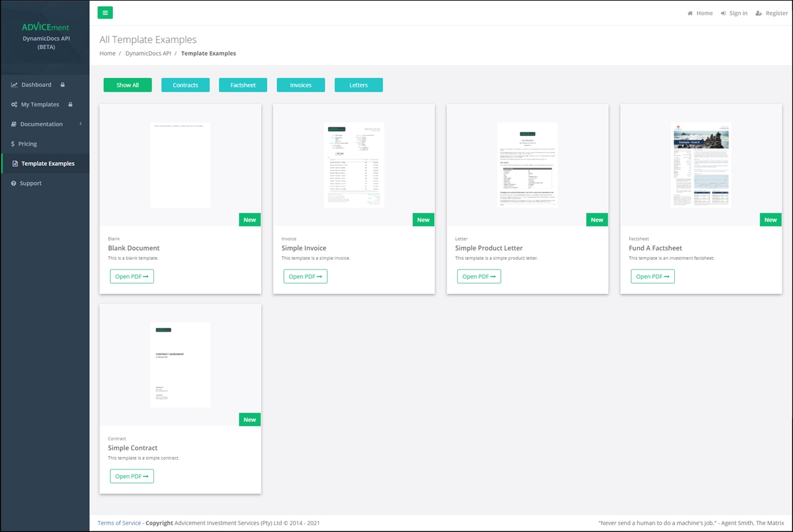This screenshot has height=532, width=793.
Task: Click the Documentation book icon
Action: click(x=14, y=124)
